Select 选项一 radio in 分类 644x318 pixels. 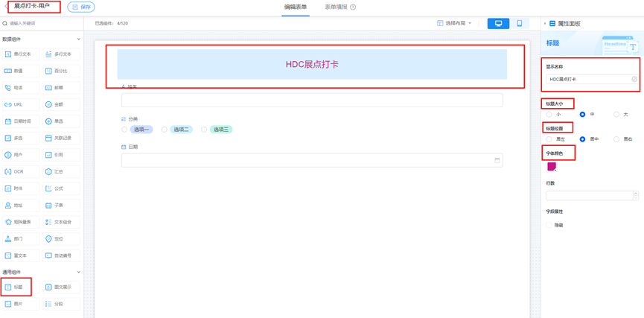124,130
